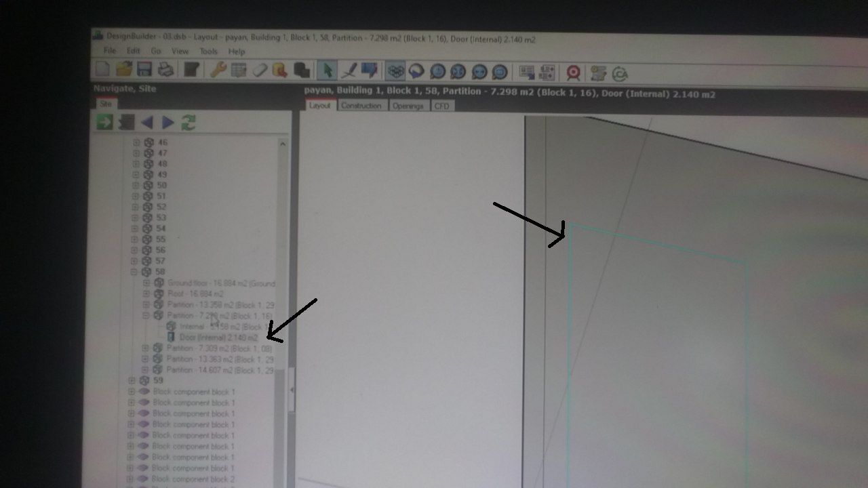This screenshot has height=488, width=868.
Task: Expand tree node 46
Action: pos(136,142)
